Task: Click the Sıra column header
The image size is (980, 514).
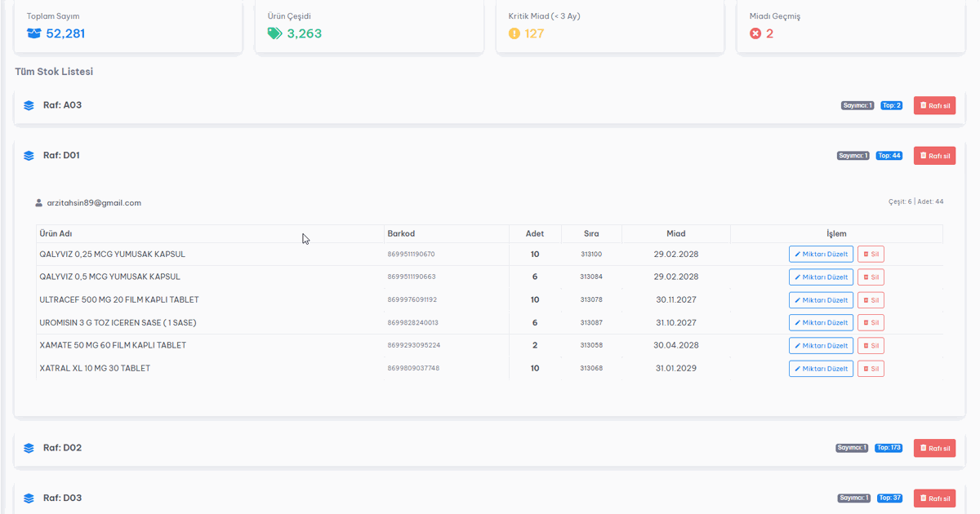Action: click(591, 233)
